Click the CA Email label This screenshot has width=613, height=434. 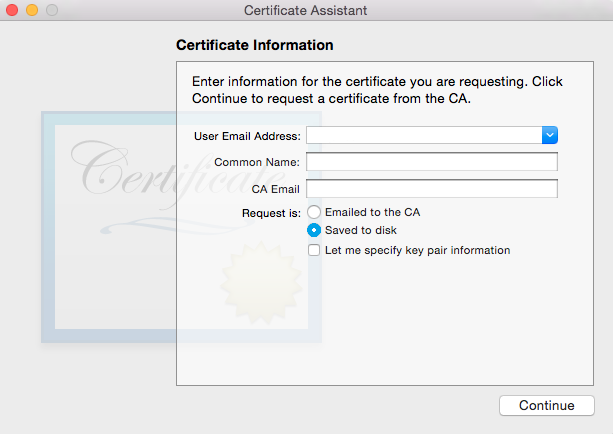click(x=276, y=189)
